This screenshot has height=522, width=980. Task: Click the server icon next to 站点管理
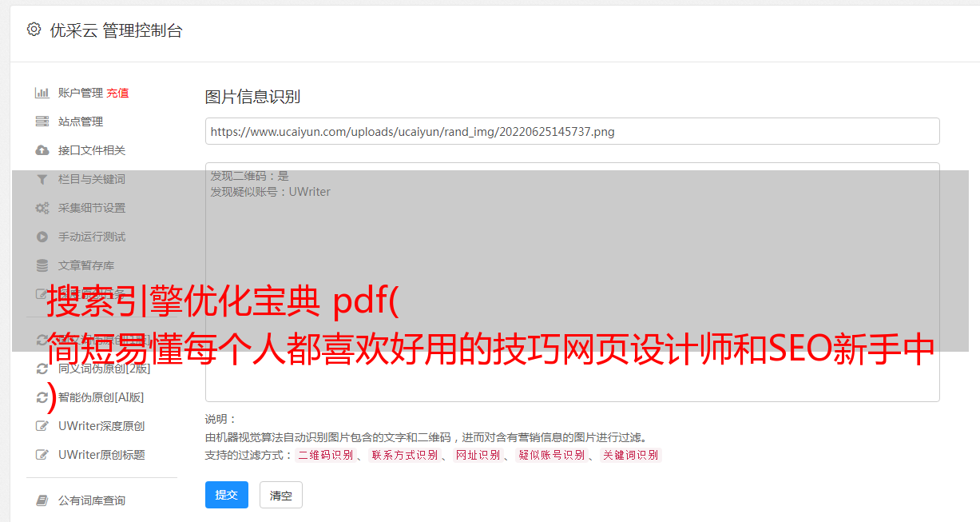[x=42, y=122]
